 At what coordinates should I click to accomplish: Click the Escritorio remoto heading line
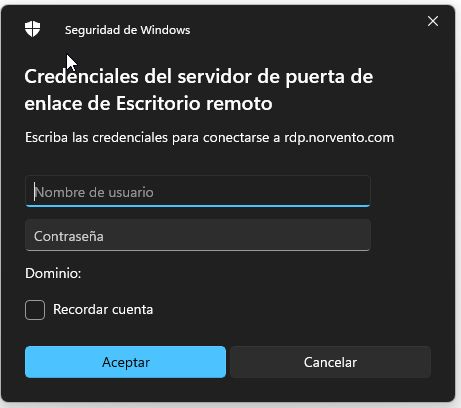click(x=148, y=103)
